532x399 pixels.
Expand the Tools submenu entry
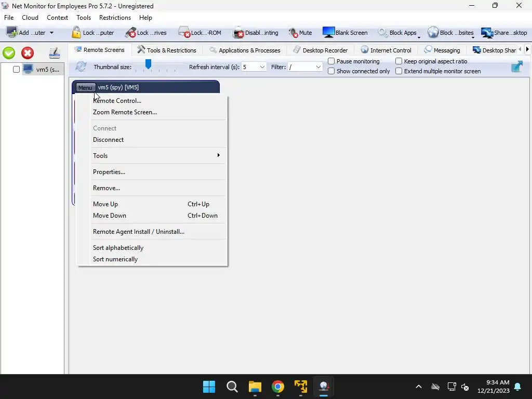click(x=151, y=155)
